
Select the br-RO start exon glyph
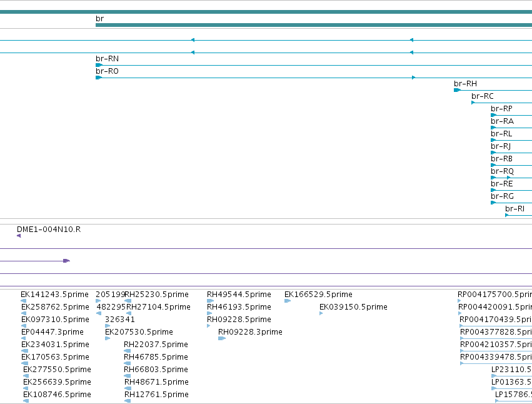tap(99, 78)
